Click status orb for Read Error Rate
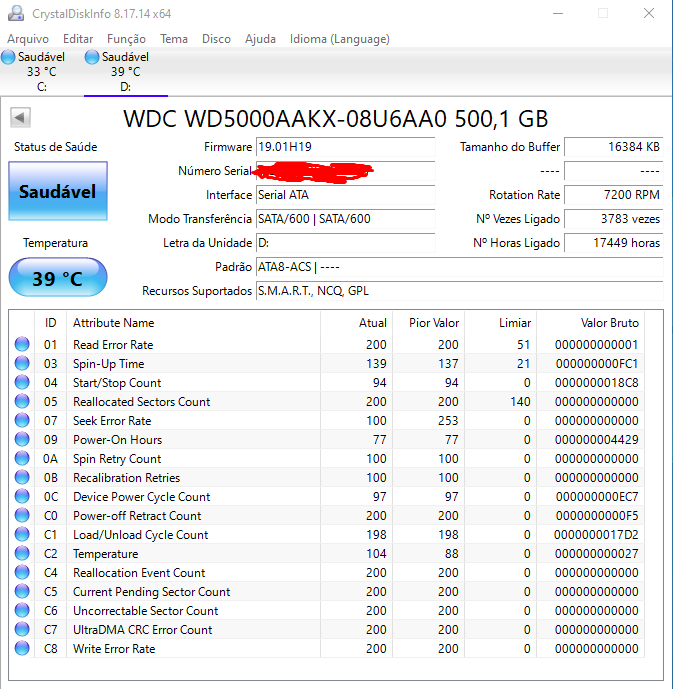This screenshot has width=673, height=689. click(x=22, y=344)
